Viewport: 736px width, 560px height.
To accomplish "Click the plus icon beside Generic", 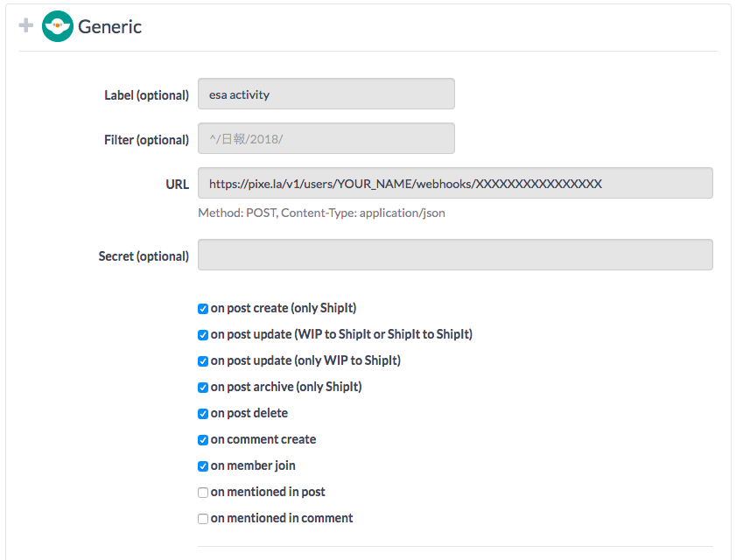I will [x=26, y=25].
